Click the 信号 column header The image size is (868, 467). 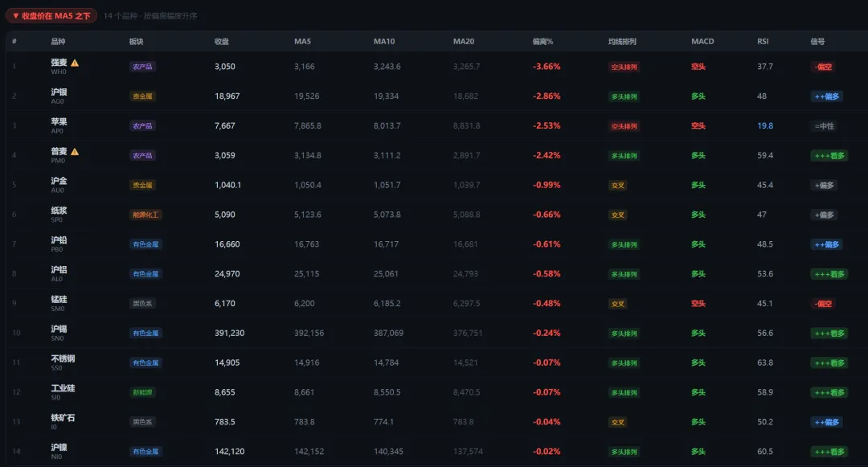click(x=817, y=41)
